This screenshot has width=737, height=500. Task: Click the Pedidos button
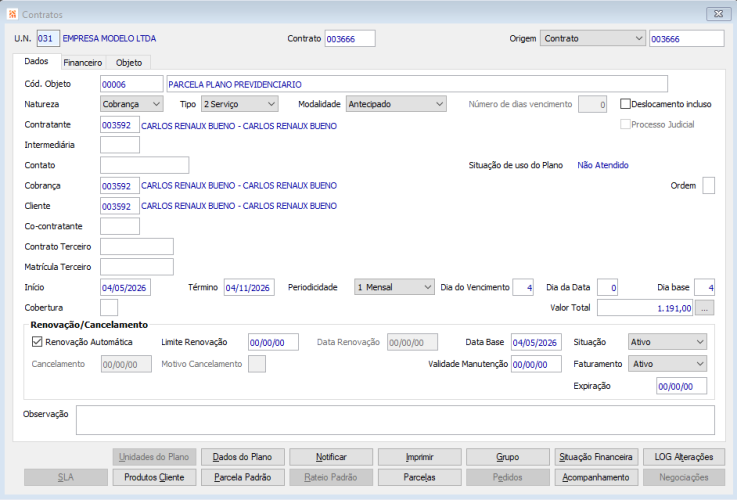click(x=508, y=477)
